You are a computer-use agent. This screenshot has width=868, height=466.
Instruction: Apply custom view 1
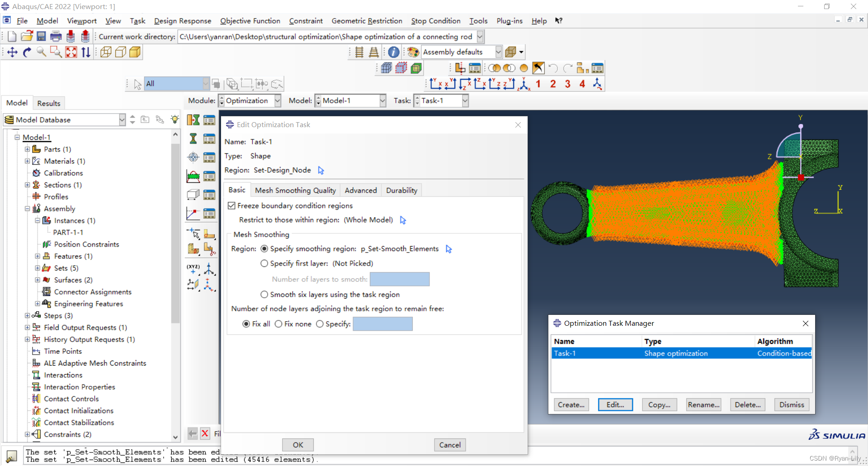[x=538, y=84]
